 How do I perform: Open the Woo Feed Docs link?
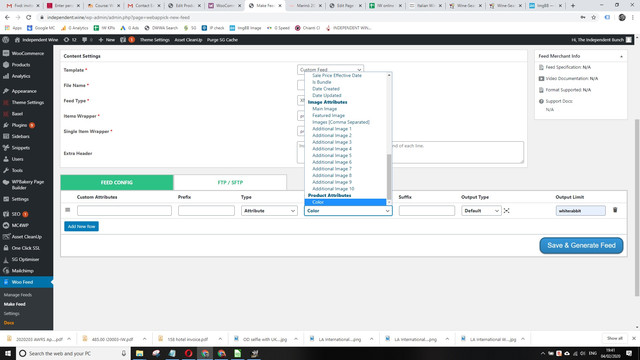[9, 323]
